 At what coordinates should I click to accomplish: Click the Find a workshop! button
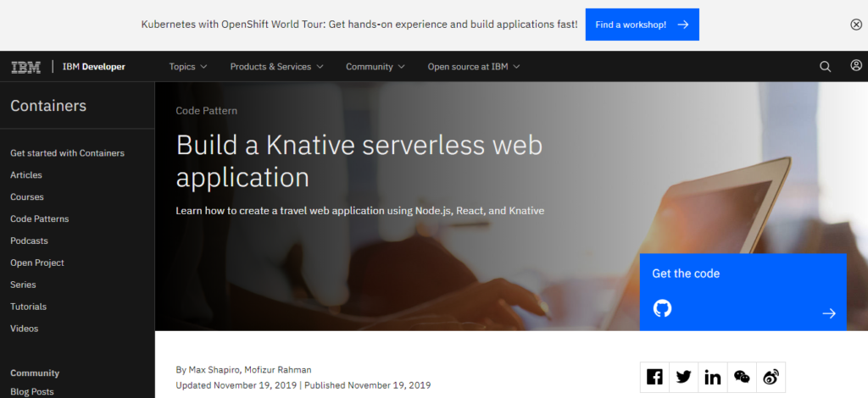point(643,25)
